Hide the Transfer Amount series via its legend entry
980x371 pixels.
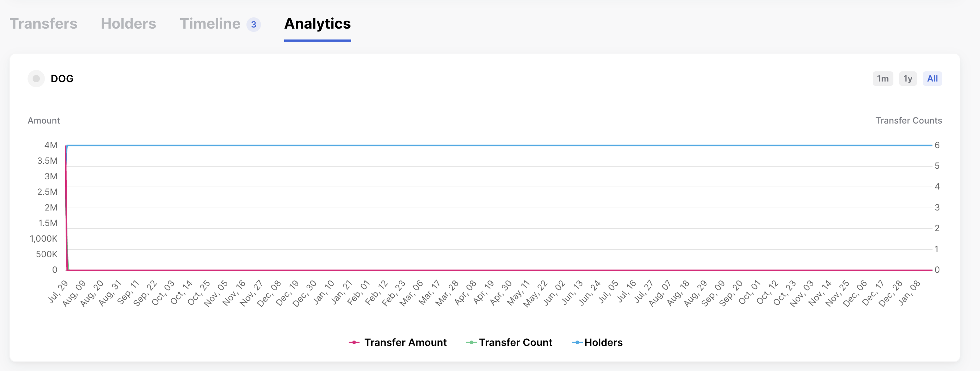(405, 342)
